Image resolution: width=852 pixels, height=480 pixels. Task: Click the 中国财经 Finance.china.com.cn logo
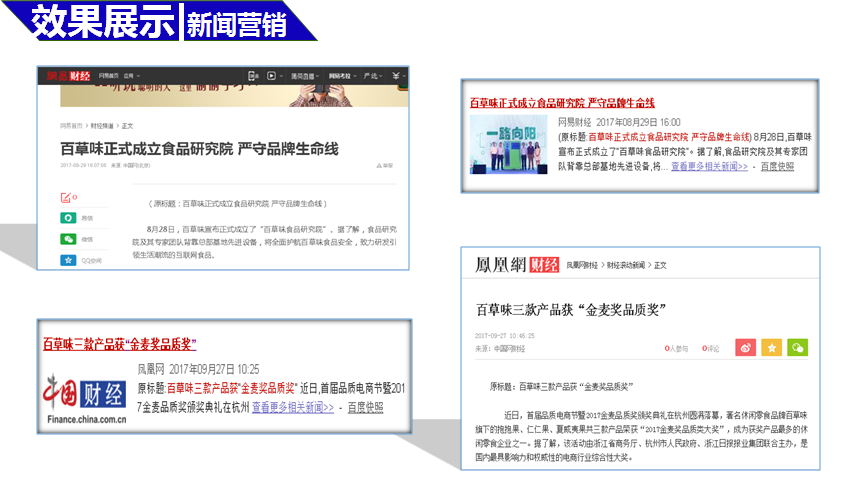coord(86,398)
